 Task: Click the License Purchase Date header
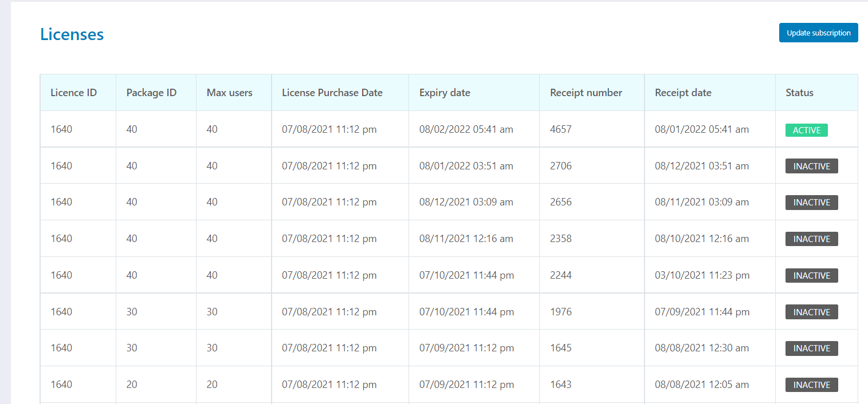pos(332,93)
